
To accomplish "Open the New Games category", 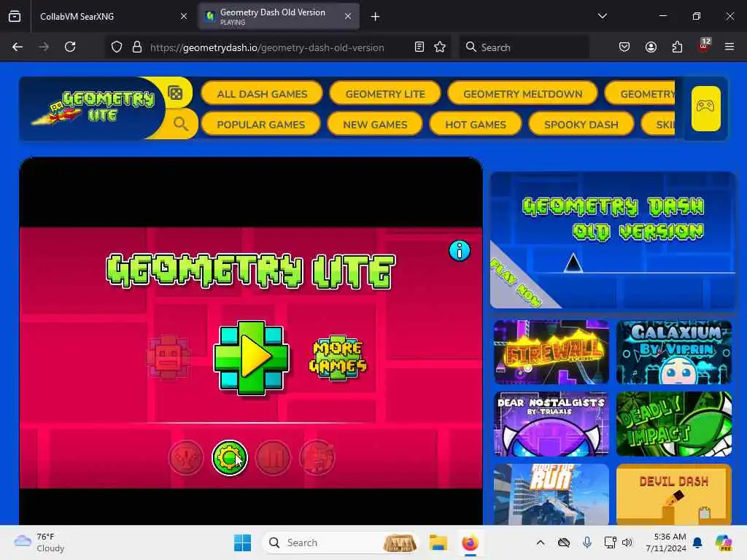I will tap(375, 124).
